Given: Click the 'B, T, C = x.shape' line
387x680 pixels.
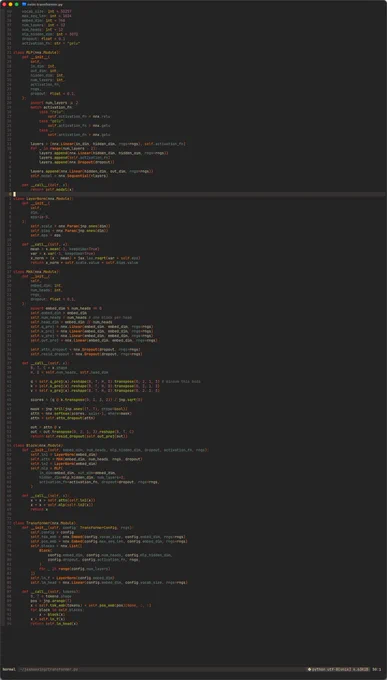Looking at the screenshot, I should pos(49,368).
